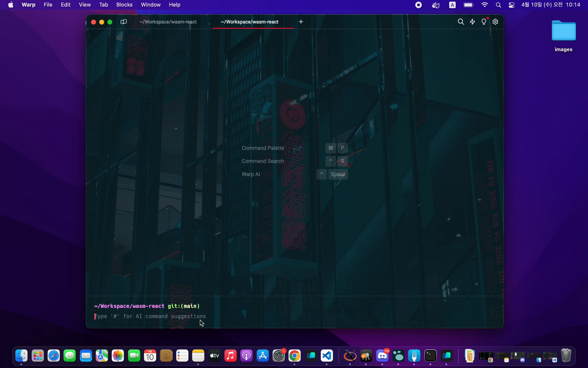Viewport: 588px width, 368px height.
Task: Click the Docker whale menu bar icon
Action: pyautogui.click(x=436, y=5)
